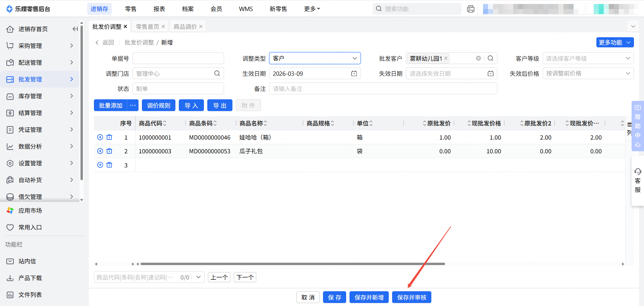This screenshot has width=644, height=306.
Task: Clear the 批发客户 field
Action: 478,58
